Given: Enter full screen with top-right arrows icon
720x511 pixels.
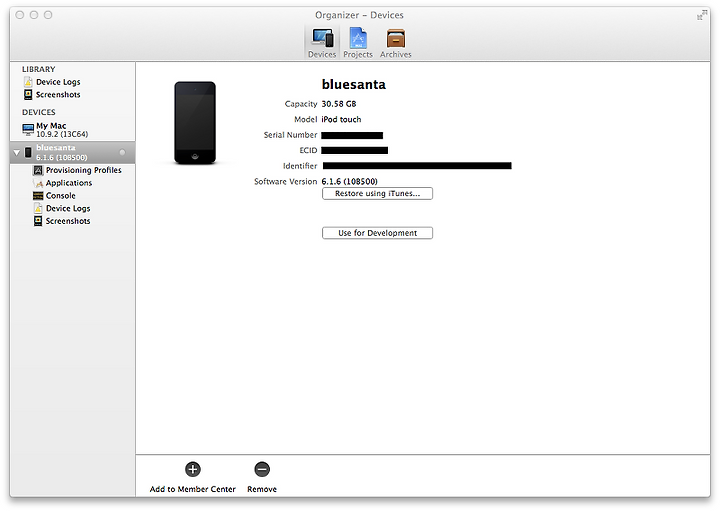Looking at the screenshot, I should pyautogui.click(x=702, y=16).
